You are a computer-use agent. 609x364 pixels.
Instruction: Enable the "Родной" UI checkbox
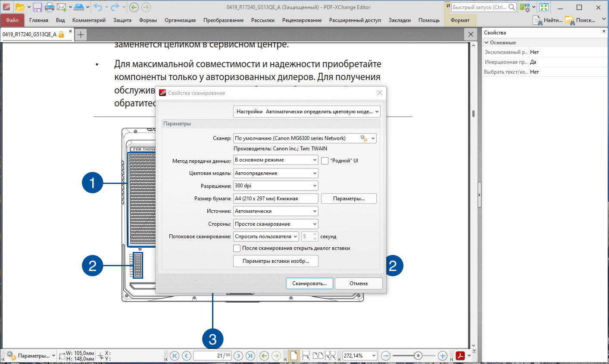[x=325, y=161]
